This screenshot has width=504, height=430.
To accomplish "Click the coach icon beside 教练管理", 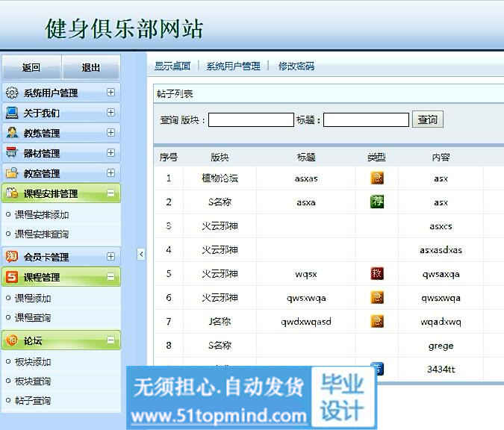I will tap(12, 134).
